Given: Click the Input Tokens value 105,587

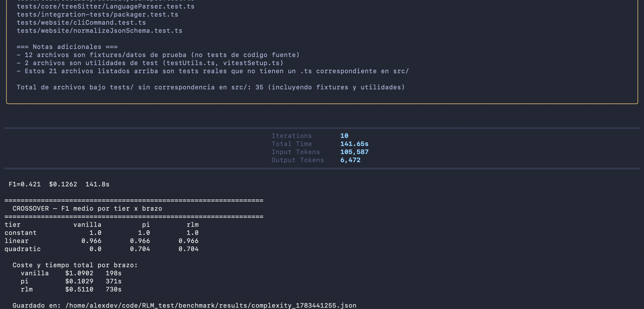Looking at the screenshot, I should point(354,152).
